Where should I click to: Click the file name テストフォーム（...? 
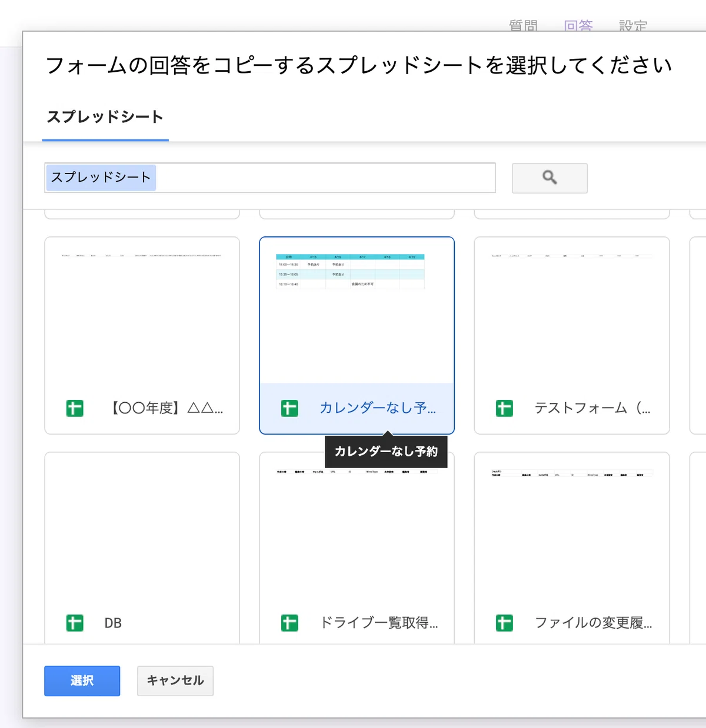(x=592, y=408)
